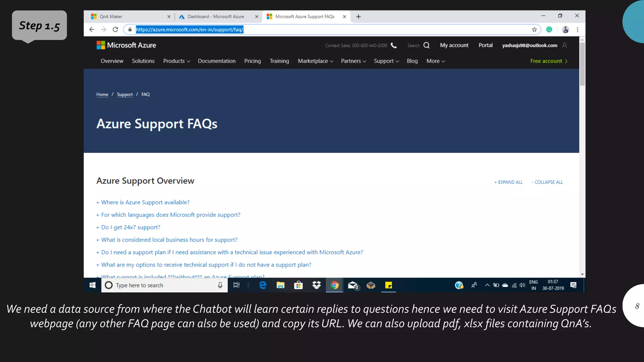Open the Marketplace dropdown menu
Viewport: 644px width, 362px height.
click(316, 61)
